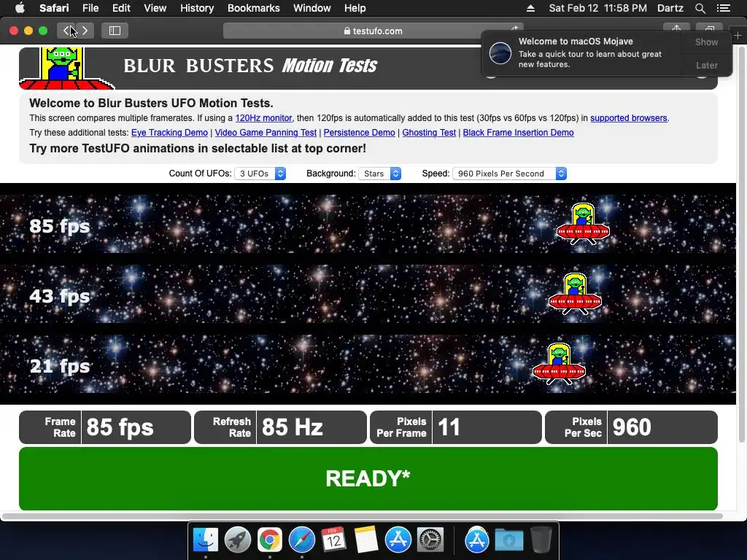This screenshot has width=747, height=560.
Task: Click the Pixels Per Sec 960 readout
Action: [631, 427]
